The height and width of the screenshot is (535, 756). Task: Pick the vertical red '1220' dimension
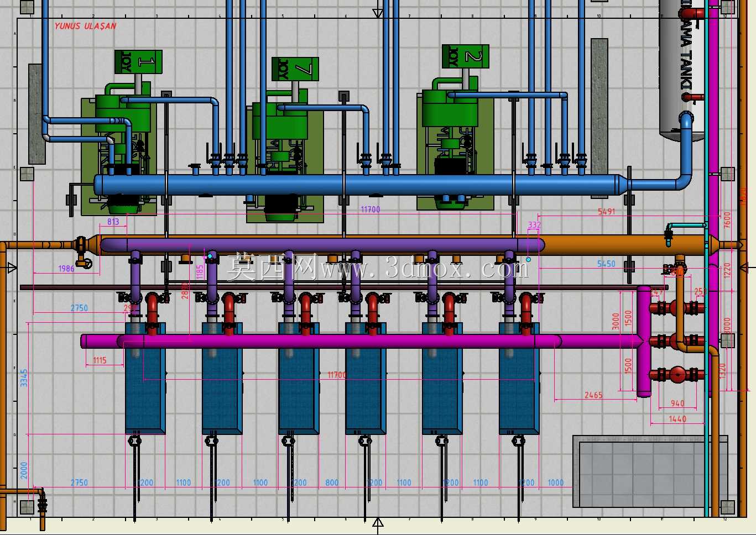click(727, 270)
